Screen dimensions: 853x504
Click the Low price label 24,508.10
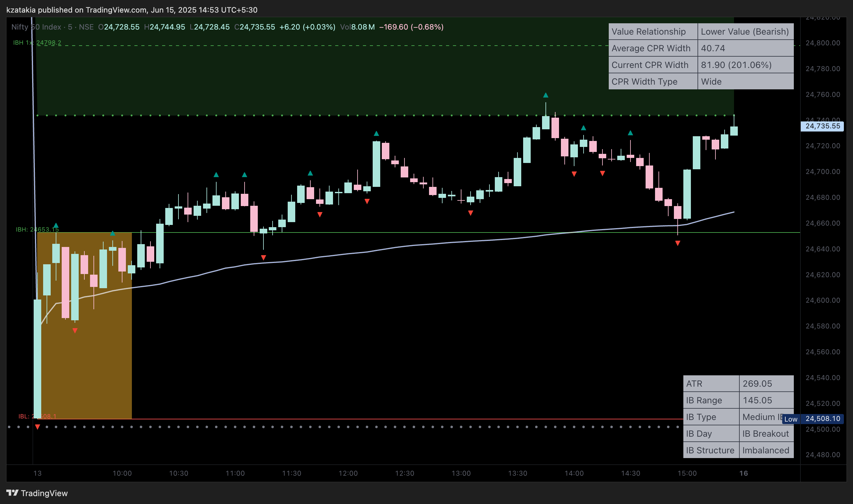pos(822,419)
